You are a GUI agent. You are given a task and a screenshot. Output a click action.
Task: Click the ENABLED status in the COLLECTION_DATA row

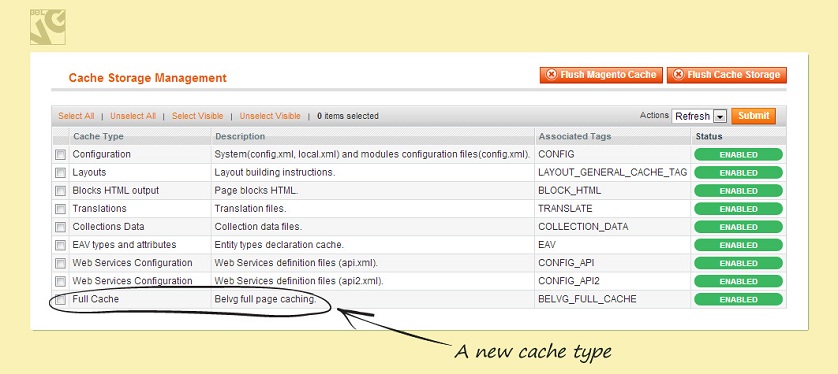(x=739, y=228)
